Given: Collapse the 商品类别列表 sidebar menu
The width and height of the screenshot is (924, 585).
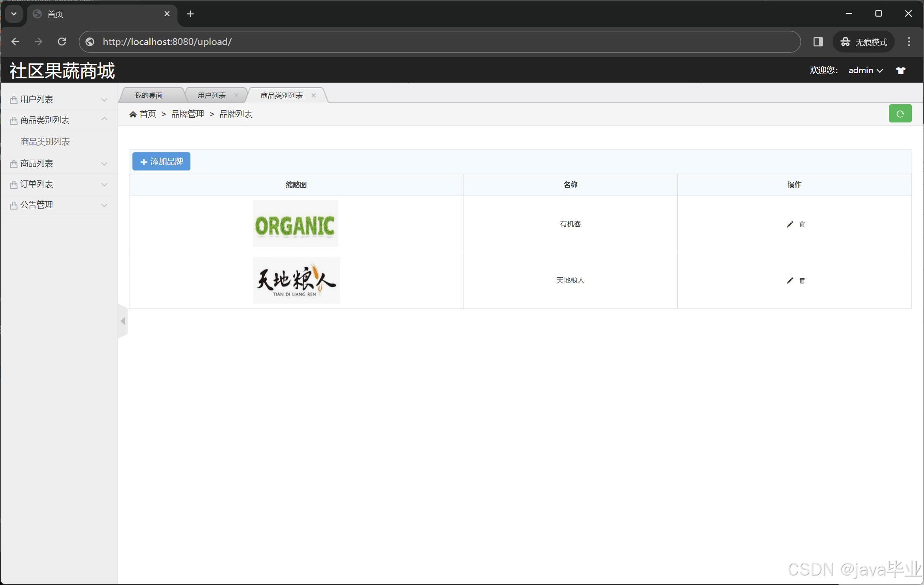Looking at the screenshot, I should pyautogui.click(x=59, y=120).
